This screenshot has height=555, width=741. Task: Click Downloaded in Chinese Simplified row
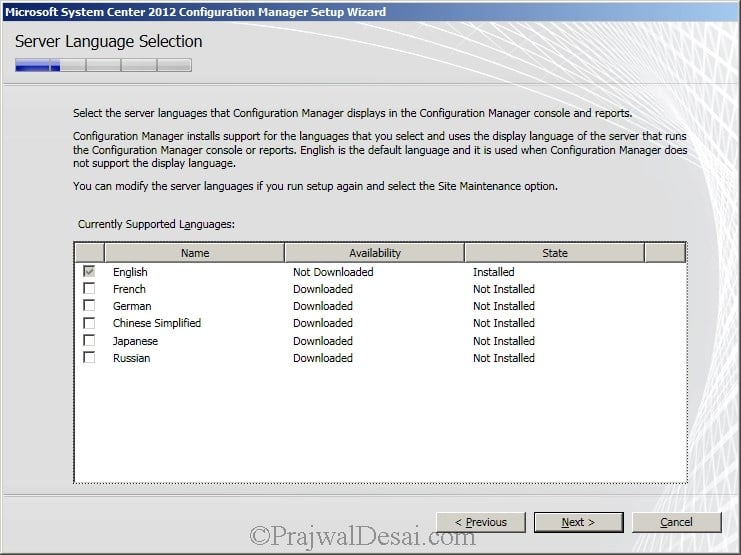click(323, 323)
